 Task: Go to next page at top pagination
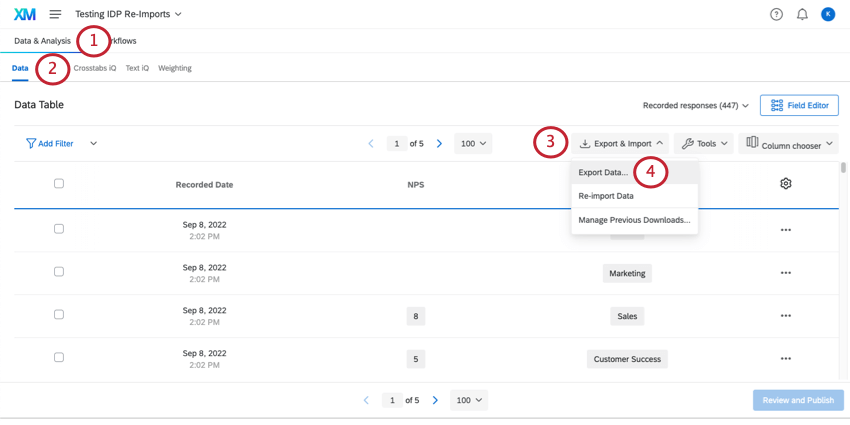pos(439,144)
